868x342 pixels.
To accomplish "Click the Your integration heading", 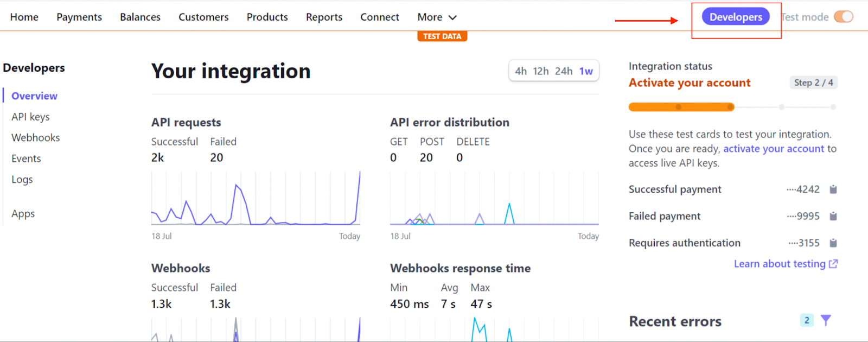I will [x=231, y=71].
